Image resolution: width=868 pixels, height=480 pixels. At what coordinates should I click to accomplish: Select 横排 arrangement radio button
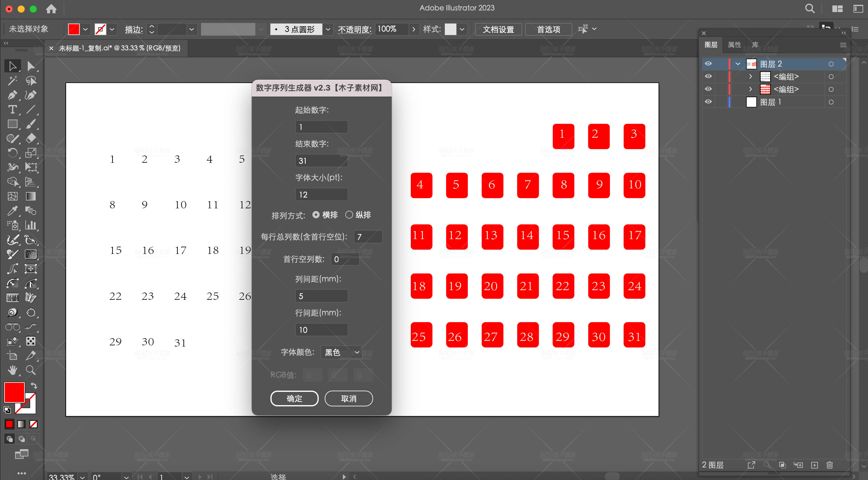click(x=316, y=215)
